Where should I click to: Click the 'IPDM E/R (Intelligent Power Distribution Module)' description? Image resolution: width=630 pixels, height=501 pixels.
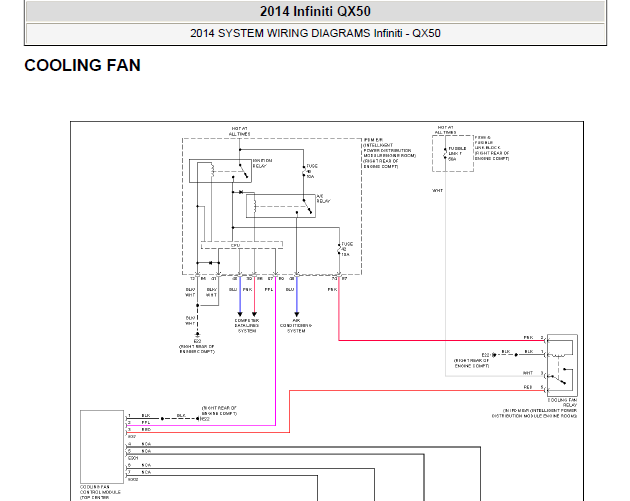pos(389,153)
